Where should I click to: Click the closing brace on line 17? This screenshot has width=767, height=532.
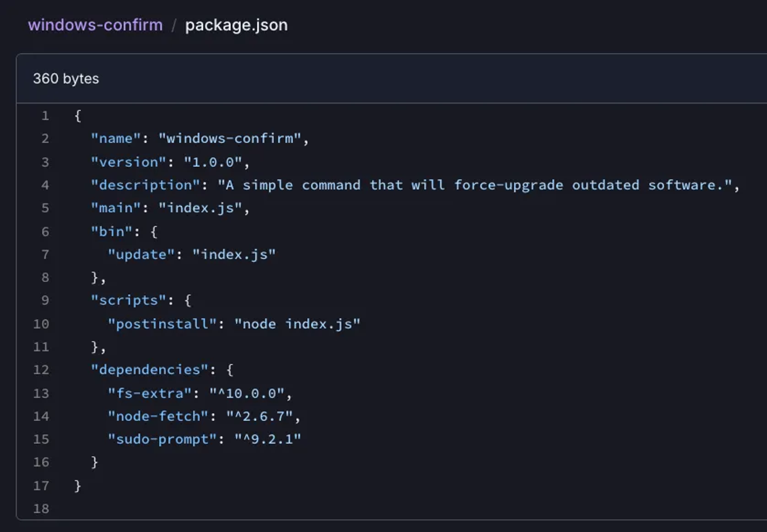pyautogui.click(x=78, y=486)
